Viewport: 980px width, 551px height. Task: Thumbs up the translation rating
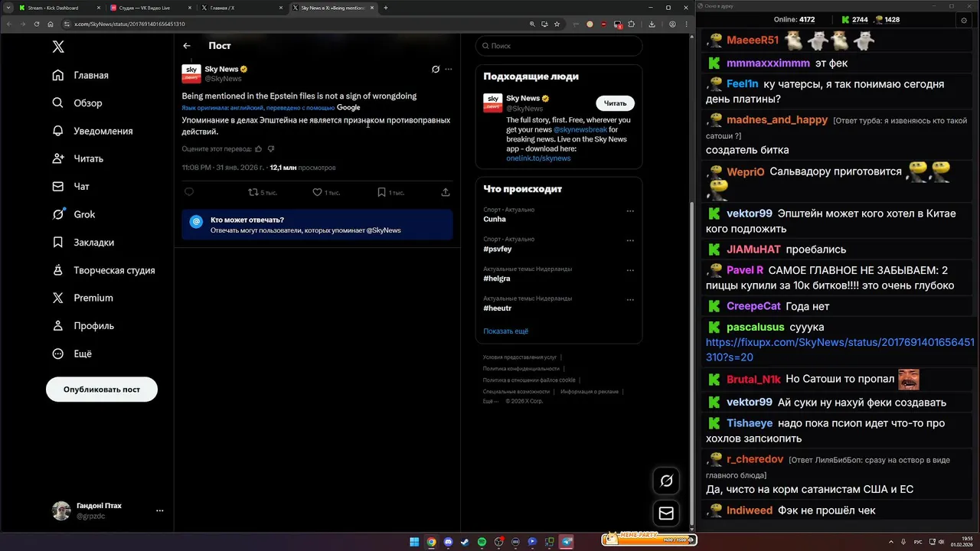(258, 148)
